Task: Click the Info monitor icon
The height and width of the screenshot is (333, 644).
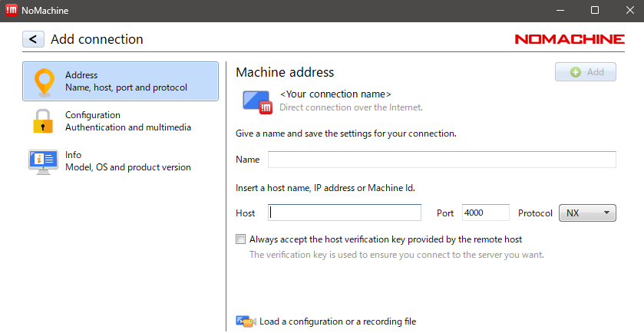Action: click(x=44, y=160)
